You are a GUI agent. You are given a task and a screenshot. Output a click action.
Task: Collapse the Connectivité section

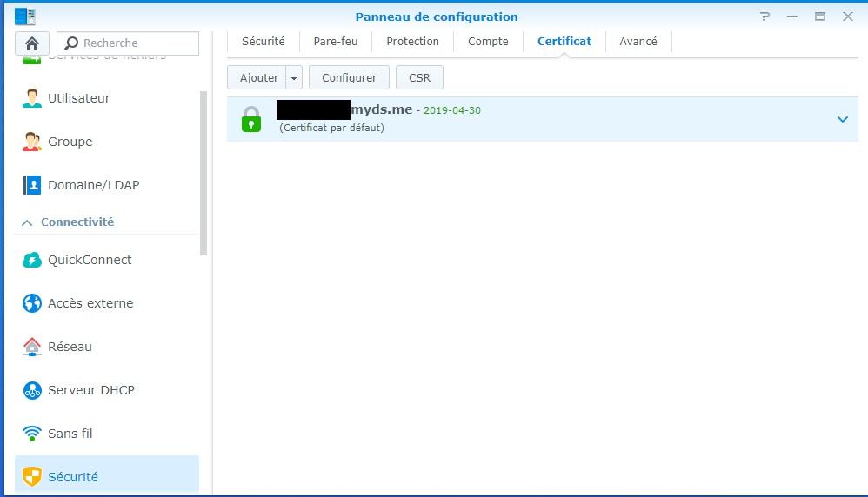point(27,222)
